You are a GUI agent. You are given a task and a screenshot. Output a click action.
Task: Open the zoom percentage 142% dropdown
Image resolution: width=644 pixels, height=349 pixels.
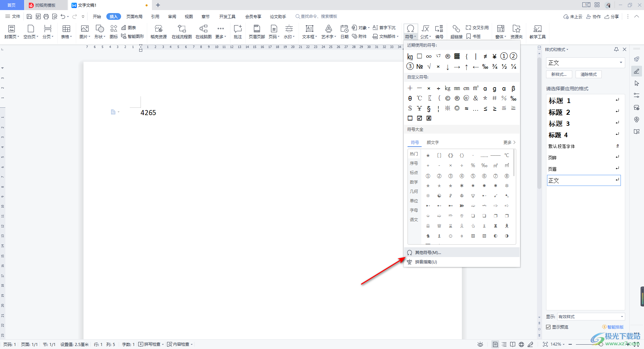557,344
